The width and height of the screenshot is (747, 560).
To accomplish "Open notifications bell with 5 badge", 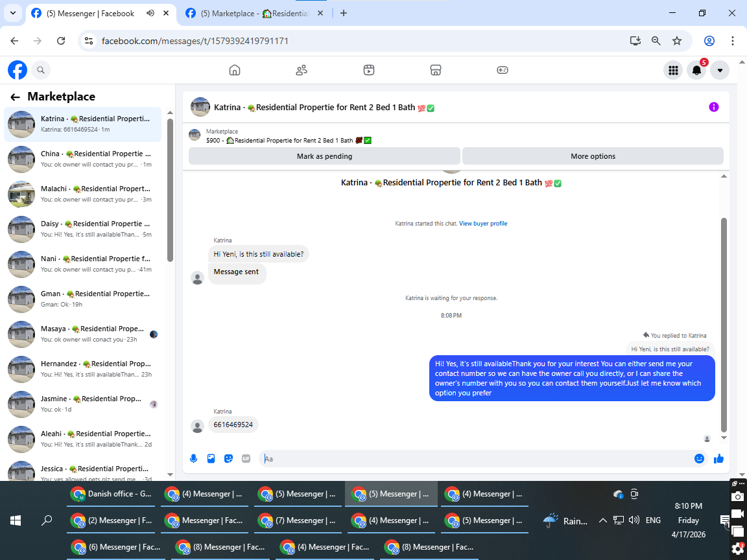I will (696, 71).
